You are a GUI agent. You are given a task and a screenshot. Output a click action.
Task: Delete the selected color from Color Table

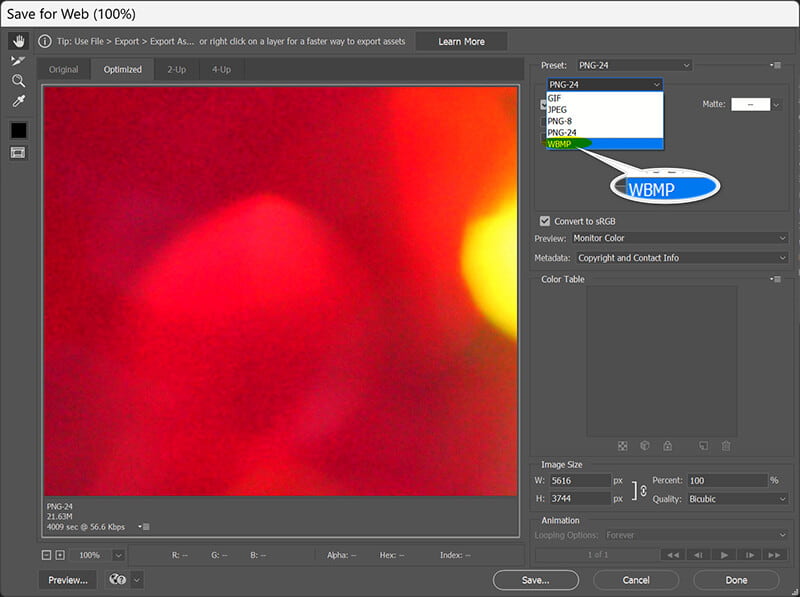coord(724,446)
